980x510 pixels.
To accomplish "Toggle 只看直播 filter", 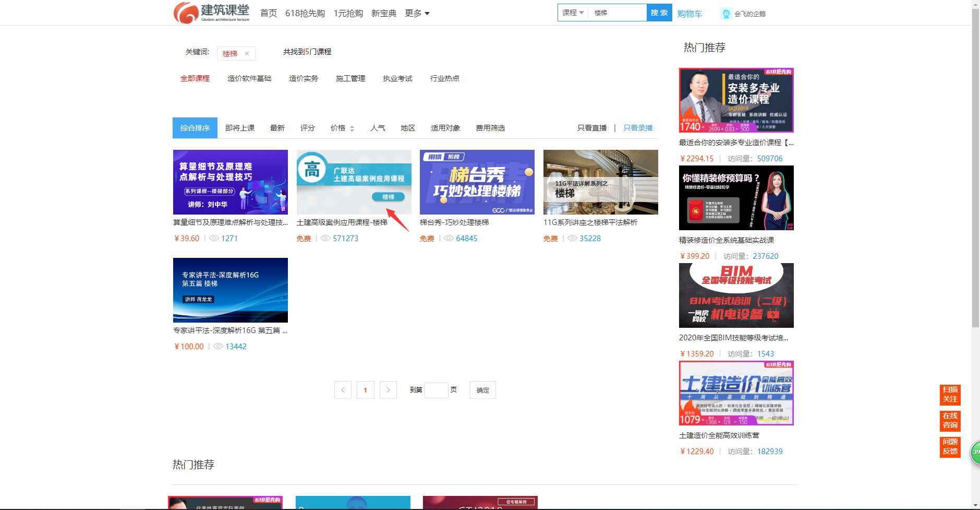I will point(592,128).
